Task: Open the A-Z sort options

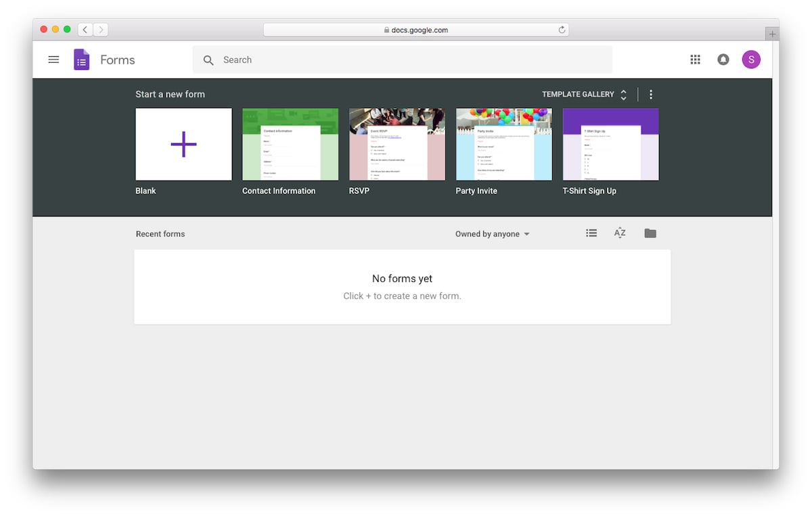Action: (x=620, y=233)
